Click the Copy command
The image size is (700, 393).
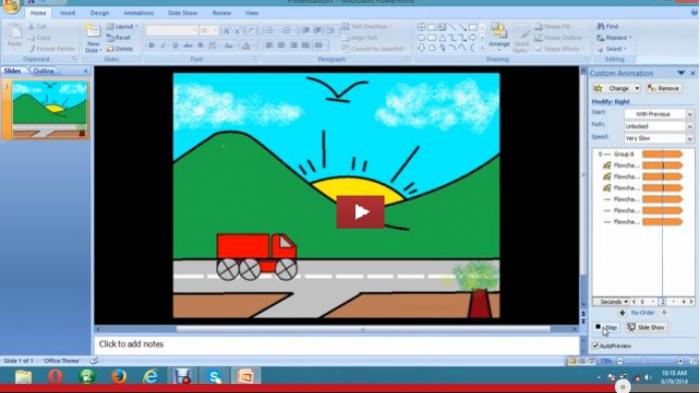coord(39,38)
